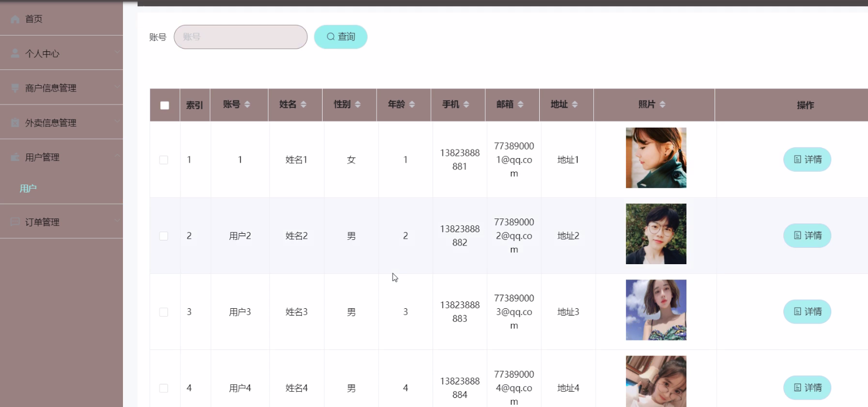The image size is (868, 407).
Task: Click the photo thumbnail for 姓名1
Action: click(x=656, y=157)
